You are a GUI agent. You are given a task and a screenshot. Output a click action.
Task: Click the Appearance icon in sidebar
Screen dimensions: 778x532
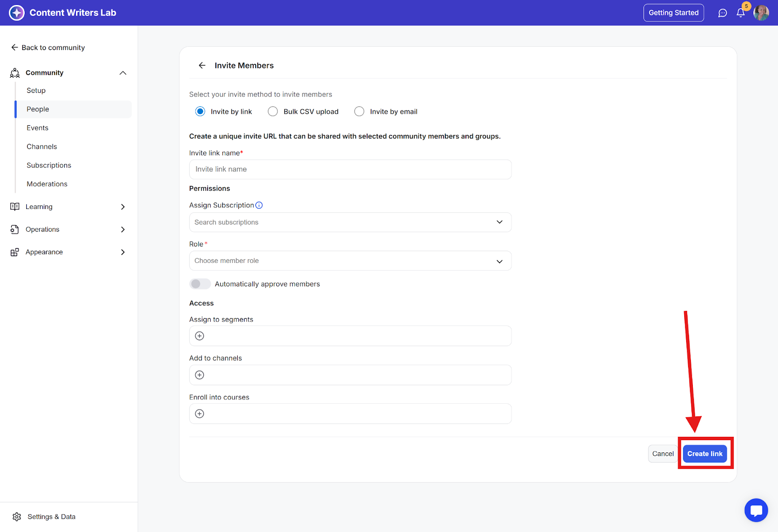tap(15, 252)
